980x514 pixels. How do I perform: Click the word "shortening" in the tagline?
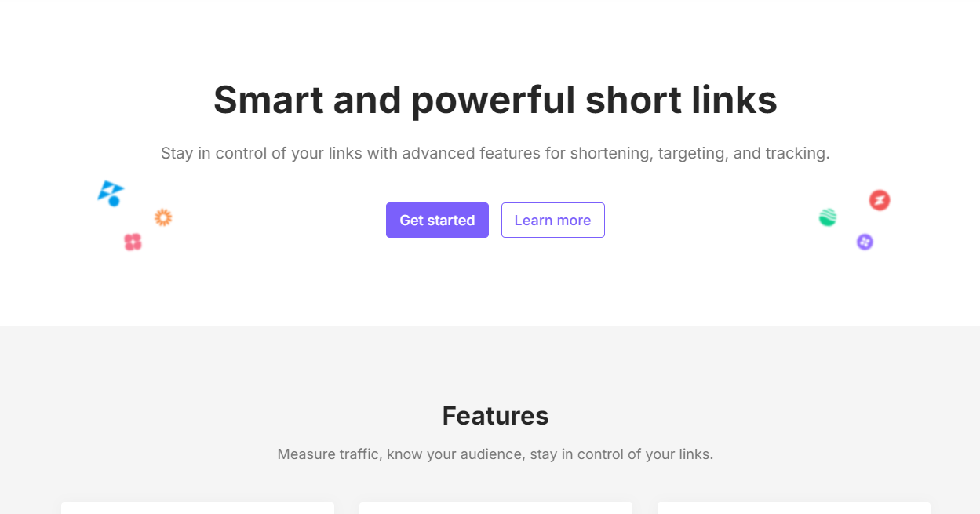pyautogui.click(x=611, y=153)
